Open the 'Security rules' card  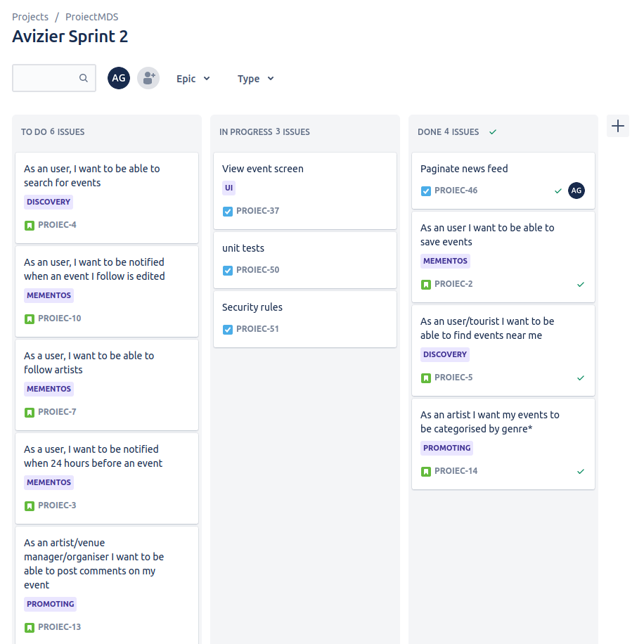pyautogui.click(x=305, y=319)
